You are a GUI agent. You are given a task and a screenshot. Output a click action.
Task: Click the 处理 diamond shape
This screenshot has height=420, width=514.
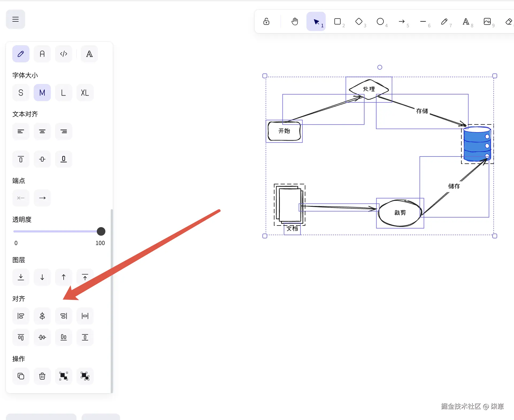tap(369, 89)
